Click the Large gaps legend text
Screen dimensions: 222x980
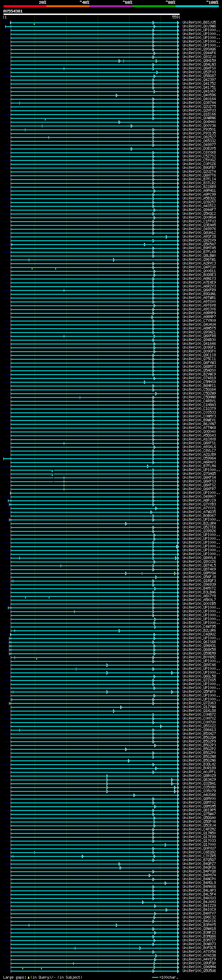43,977
